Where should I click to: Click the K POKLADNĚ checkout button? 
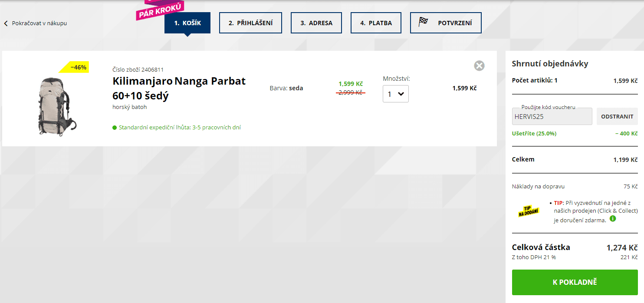point(575,282)
